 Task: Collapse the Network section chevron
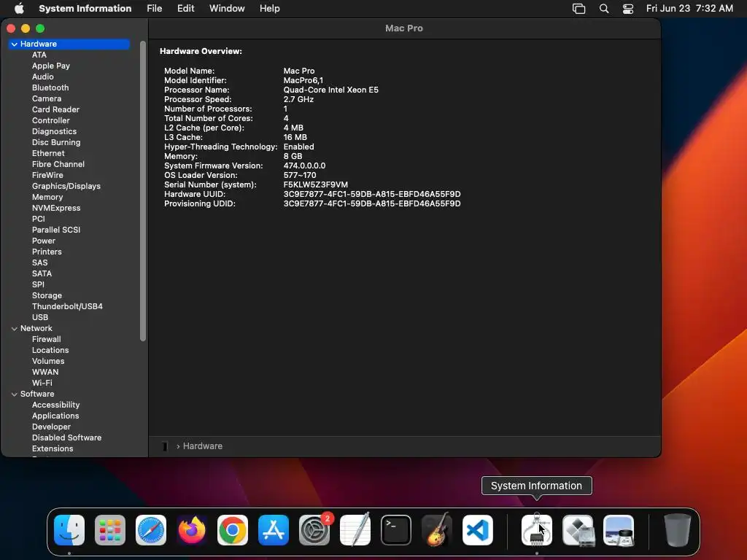click(x=15, y=329)
